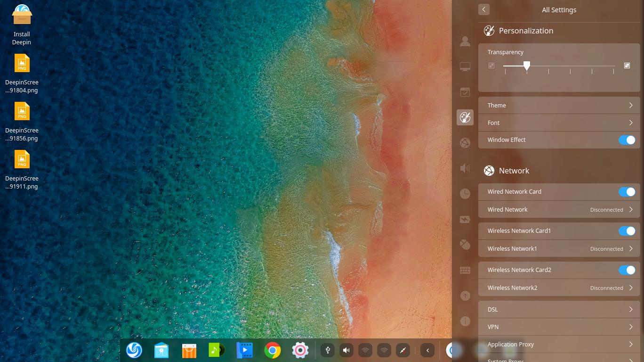
Task: Select the Sound settings icon in sidebar
Action: point(465,168)
